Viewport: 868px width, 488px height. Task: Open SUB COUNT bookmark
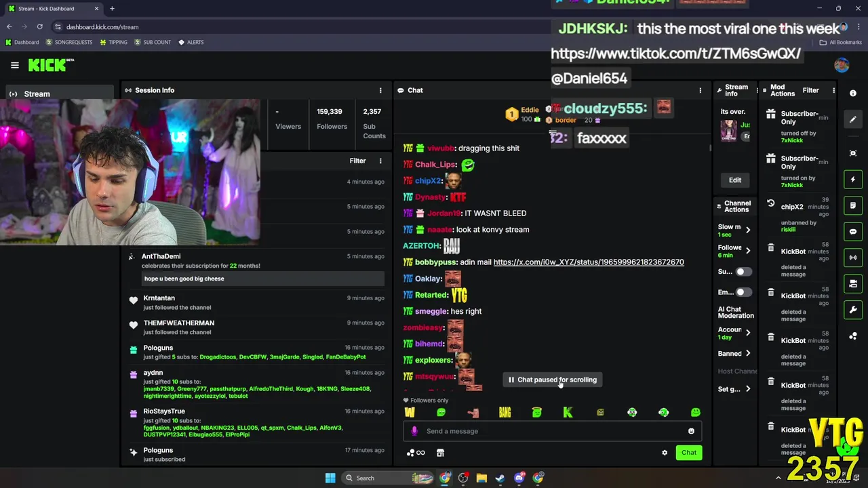point(153,42)
